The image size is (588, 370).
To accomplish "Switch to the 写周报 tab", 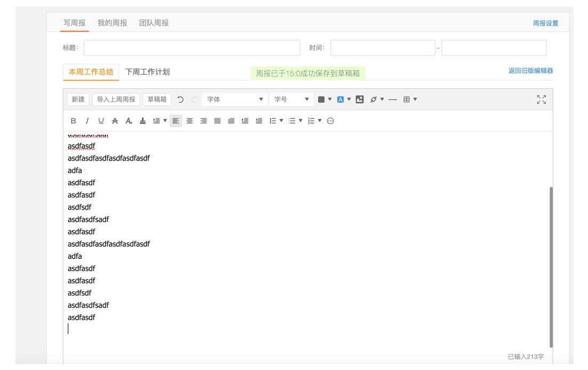I will point(74,23).
